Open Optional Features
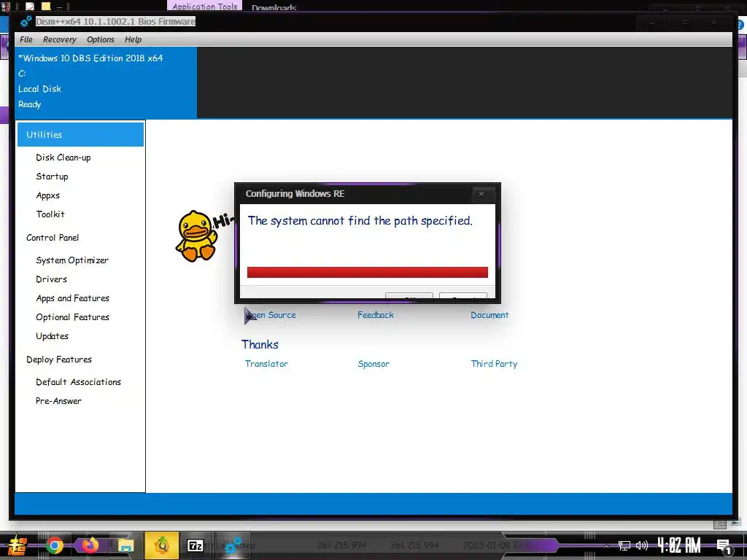The height and width of the screenshot is (560, 747). point(73,318)
